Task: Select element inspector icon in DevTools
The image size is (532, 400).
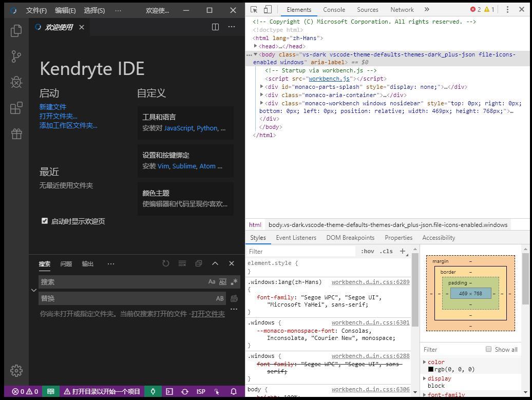Action: coord(254,10)
